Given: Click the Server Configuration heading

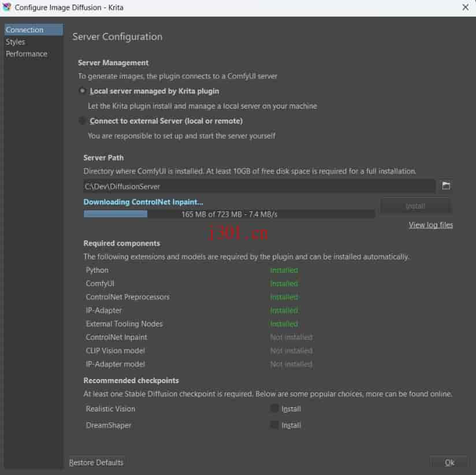Looking at the screenshot, I should click(x=117, y=37).
